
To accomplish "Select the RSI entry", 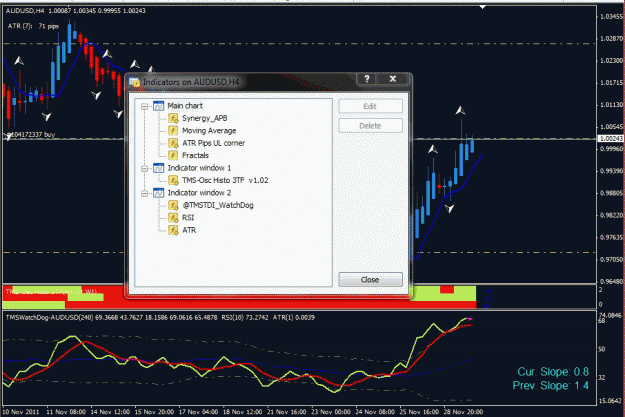I will (188, 218).
